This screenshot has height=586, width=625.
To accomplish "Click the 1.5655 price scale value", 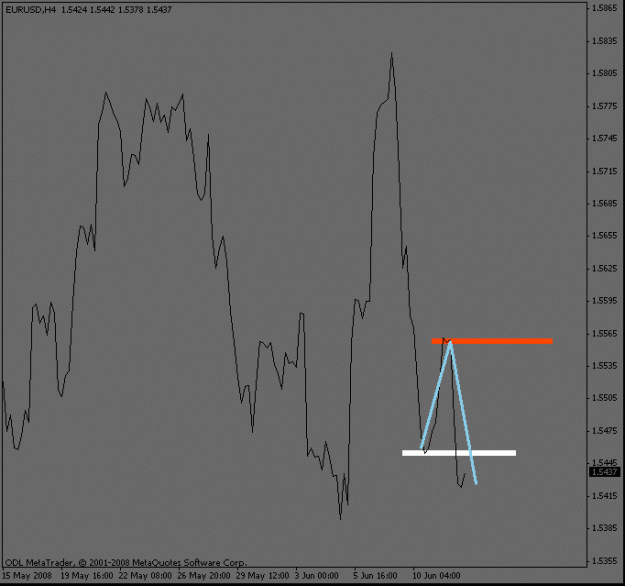I will [604, 236].
